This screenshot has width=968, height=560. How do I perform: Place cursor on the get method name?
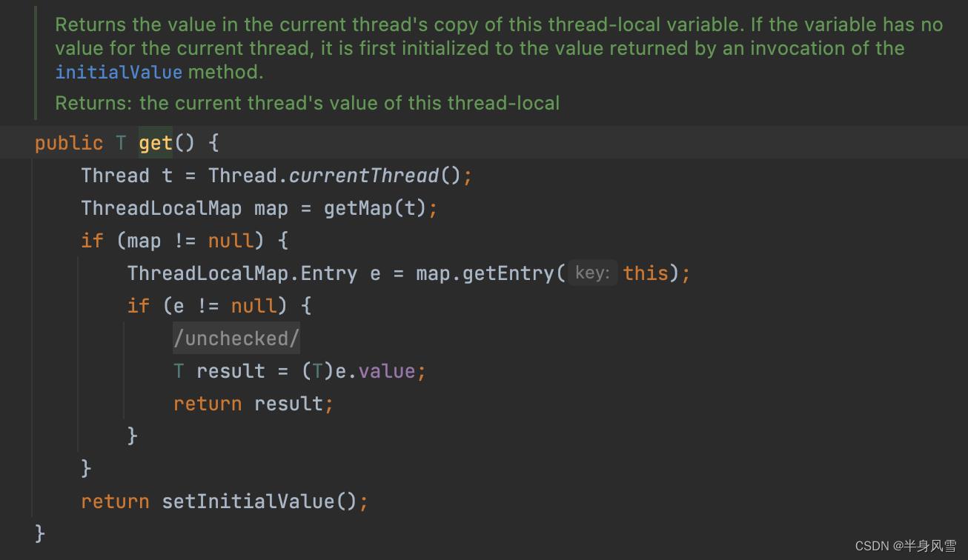156,142
